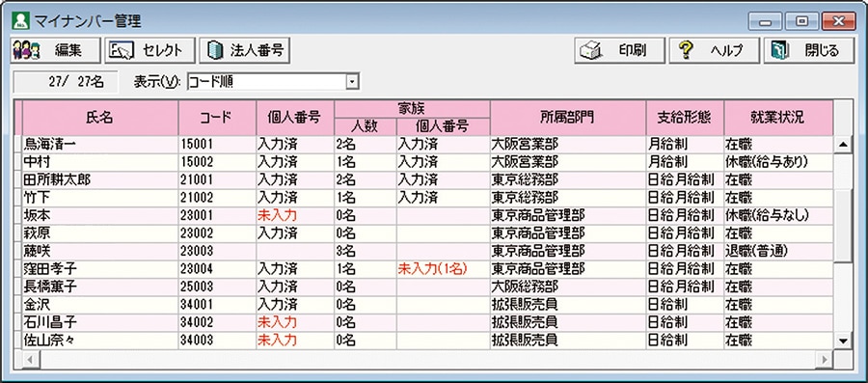Click the 支給形態 column header
This screenshot has height=383, width=868.
pos(684,118)
